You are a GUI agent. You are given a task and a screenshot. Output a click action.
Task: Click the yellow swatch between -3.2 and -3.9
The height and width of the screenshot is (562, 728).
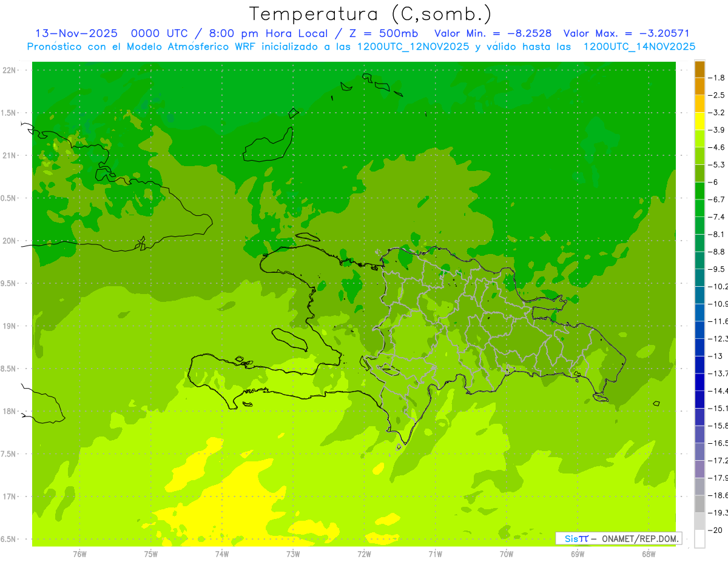pyautogui.click(x=699, y=121)
